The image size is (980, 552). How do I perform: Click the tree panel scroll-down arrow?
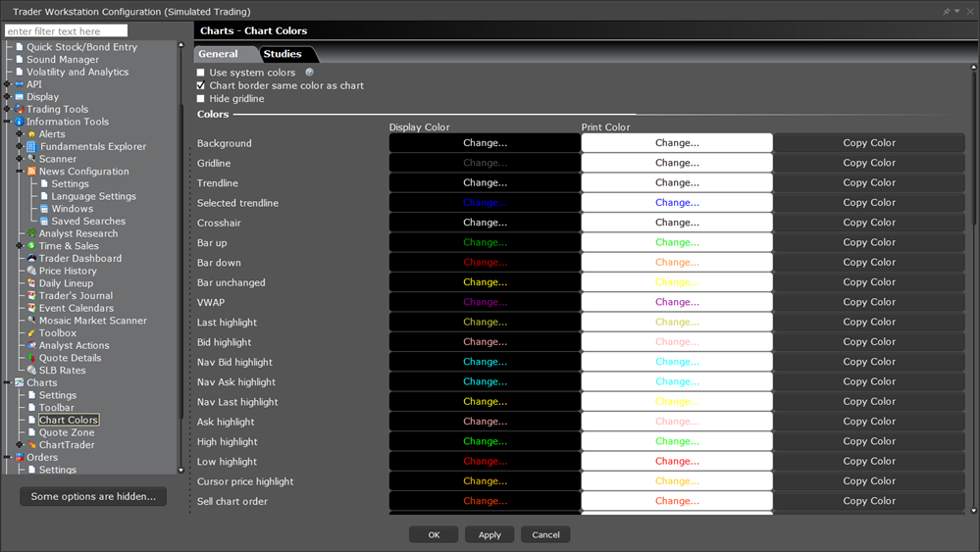181,471
